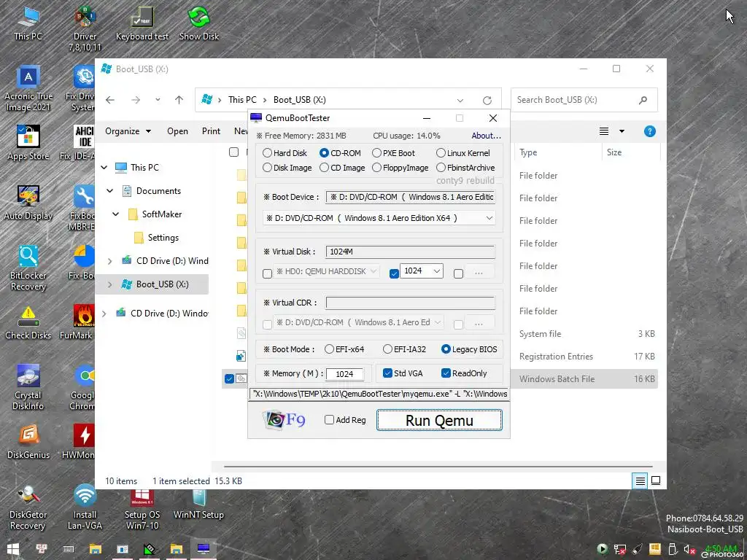
Task: Expand the Boot_USB (X:) tree node
Action: pos(110,284)
